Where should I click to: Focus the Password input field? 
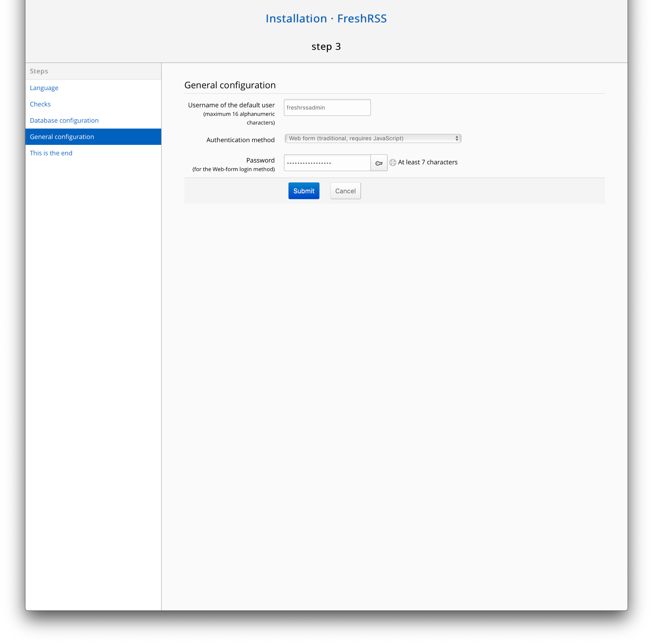pyautogui.click(x=327, y=163)
